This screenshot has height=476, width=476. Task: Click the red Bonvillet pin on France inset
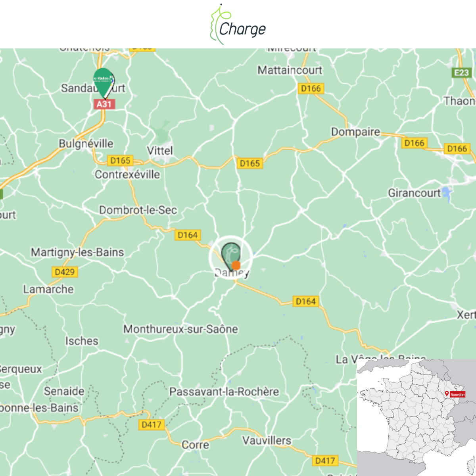447,393
